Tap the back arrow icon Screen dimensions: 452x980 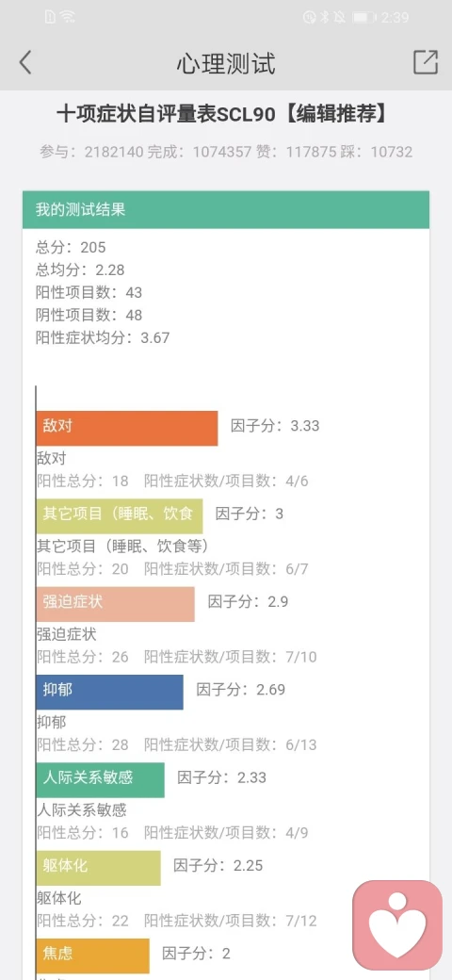pyautogui.click(x=25, y=63)
